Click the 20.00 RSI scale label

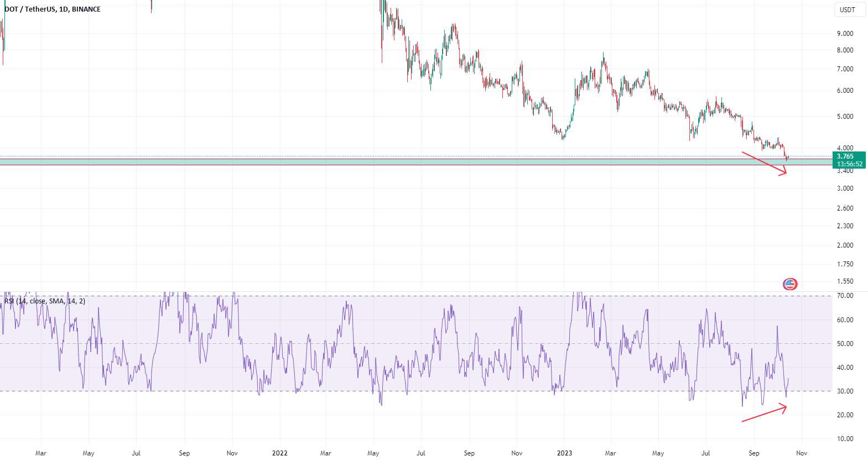845,415
